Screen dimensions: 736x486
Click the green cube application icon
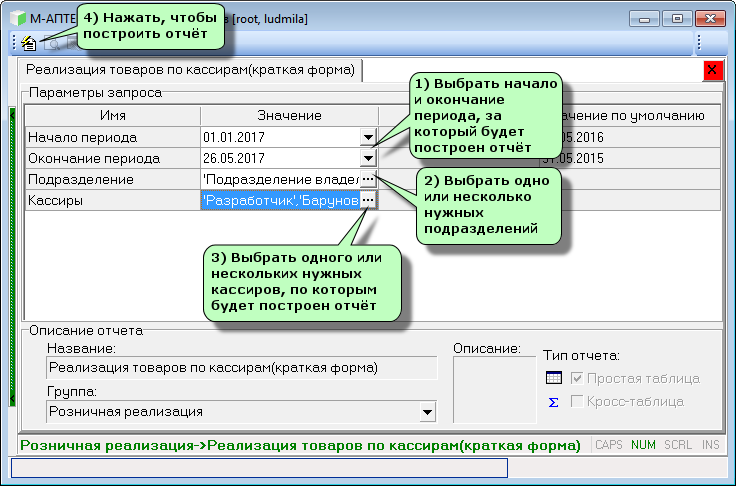point(18,18)
